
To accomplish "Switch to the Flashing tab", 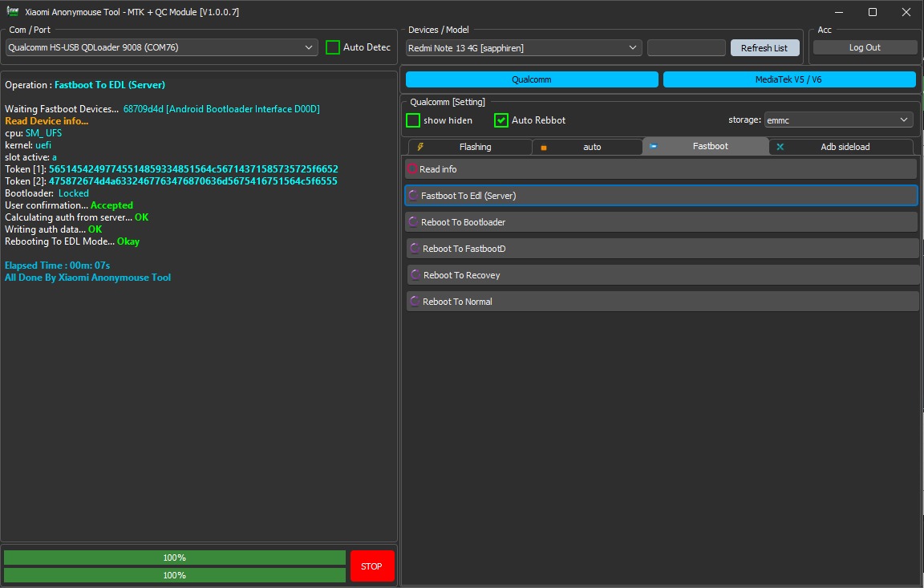I will pos(475,147).
